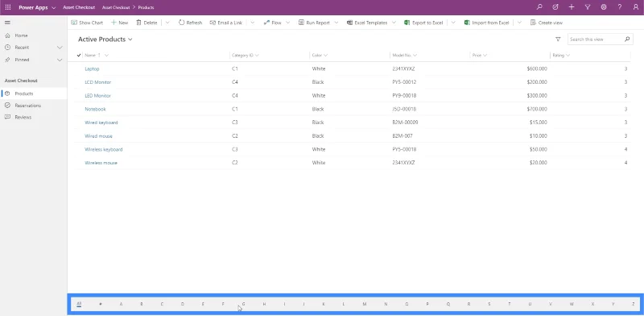The width and height of the screenshot is (644, 316).
Task: Open the Wireless mouse record
Action: 101,163
